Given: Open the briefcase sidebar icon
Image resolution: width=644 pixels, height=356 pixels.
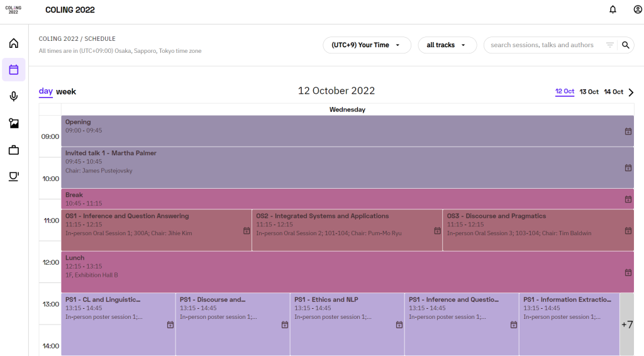Looking at the screenshot, I should click(14, 150).
